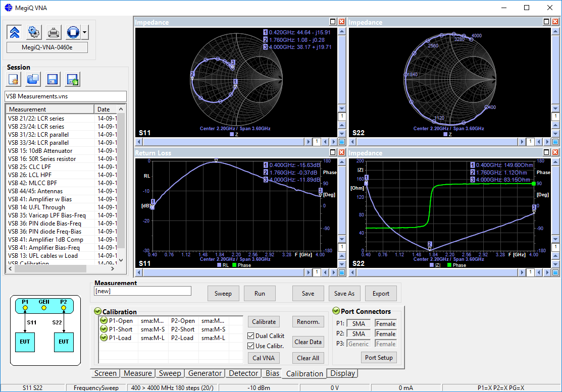Click P1 SMA connector type selector
The image size is (562, 392).
coord(359,323)
